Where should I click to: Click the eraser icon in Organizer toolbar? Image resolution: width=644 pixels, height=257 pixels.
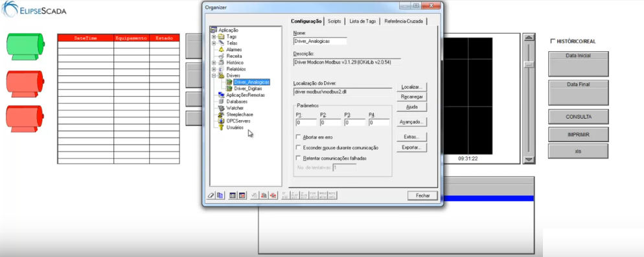pos(211,196)
